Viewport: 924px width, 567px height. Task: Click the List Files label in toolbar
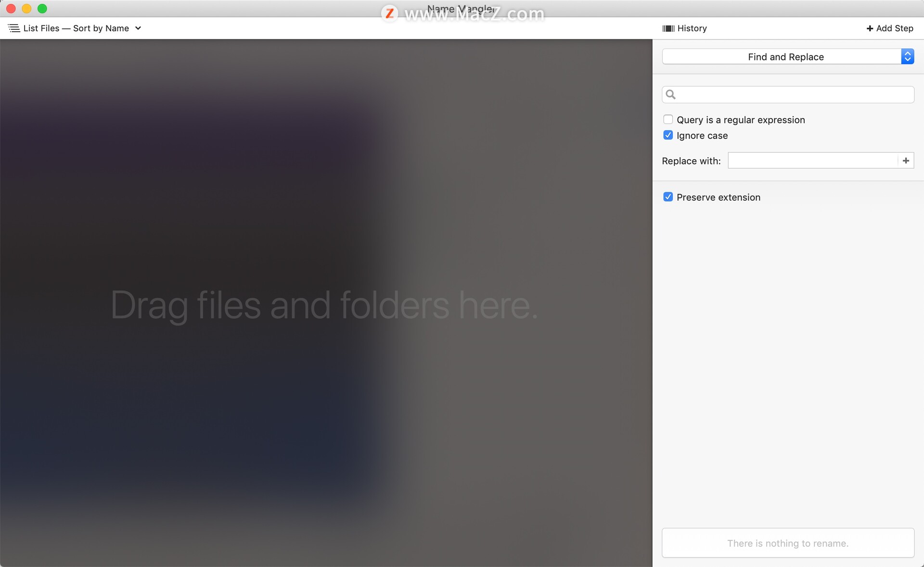pos(41,28)
